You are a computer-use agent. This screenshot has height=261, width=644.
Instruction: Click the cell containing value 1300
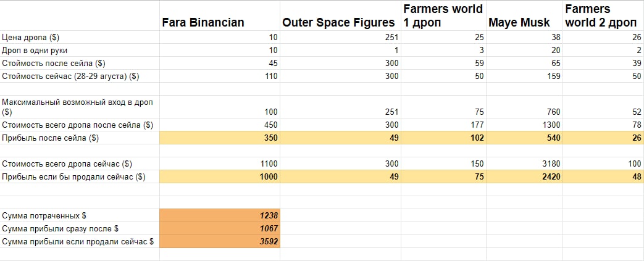coord(525,125)
